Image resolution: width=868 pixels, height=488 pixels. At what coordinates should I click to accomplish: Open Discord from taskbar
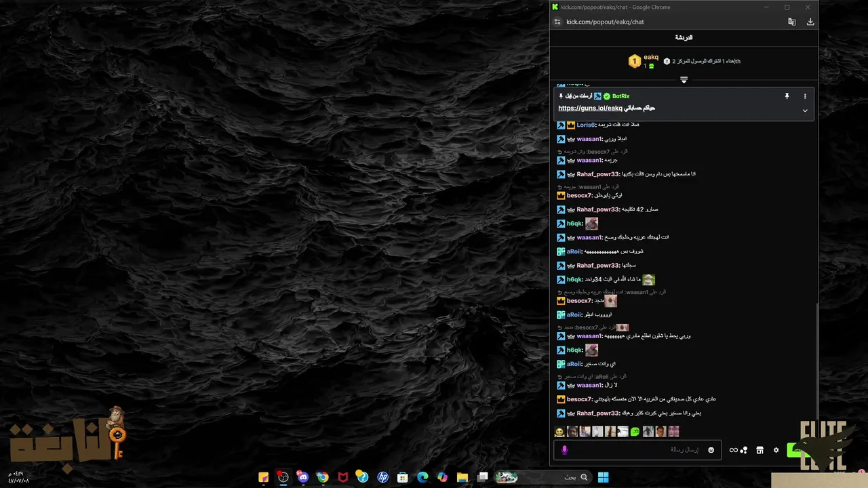pos(303,477)
